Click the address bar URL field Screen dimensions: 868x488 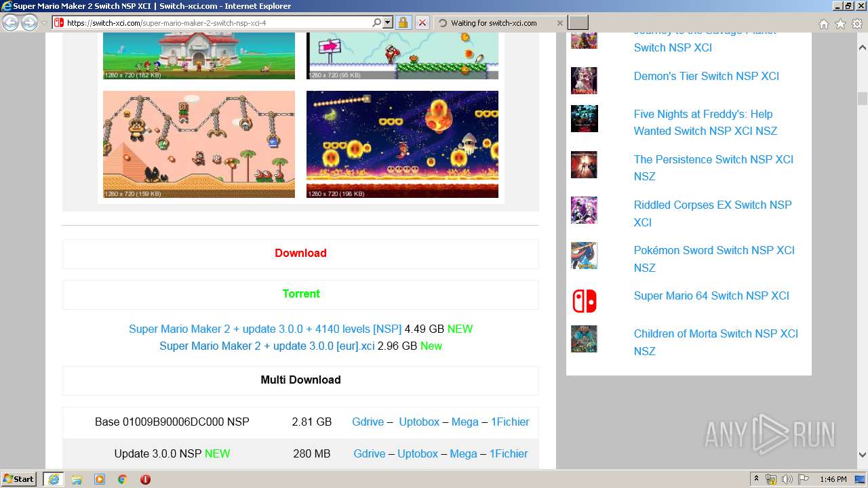click(217, 22)
